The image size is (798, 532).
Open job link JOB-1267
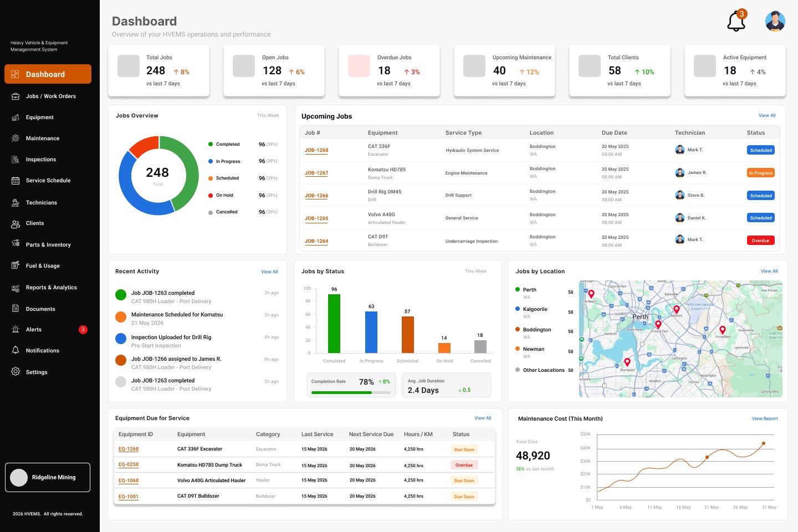pos(316,173)
